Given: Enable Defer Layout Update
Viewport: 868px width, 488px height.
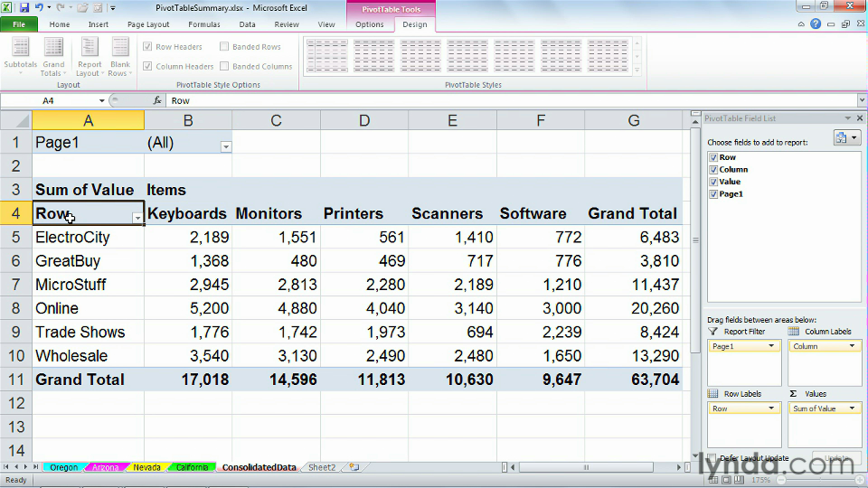Looking at the screenshot, I should click(712, 457).
